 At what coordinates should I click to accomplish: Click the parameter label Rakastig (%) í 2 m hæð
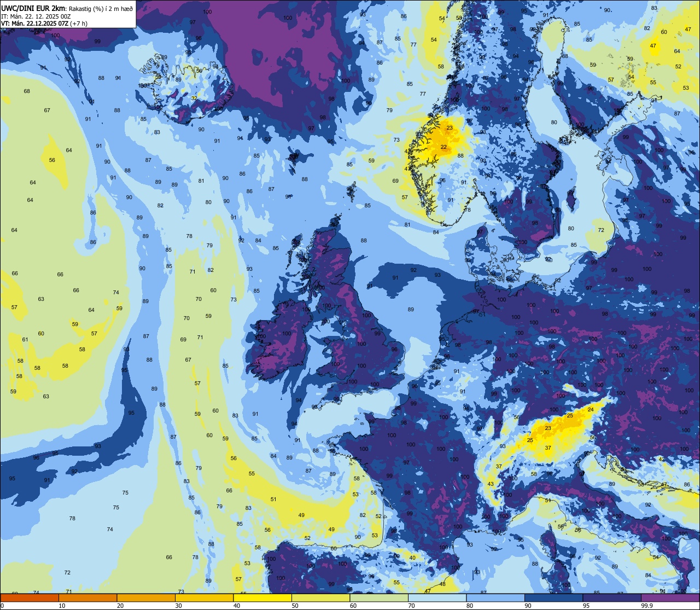pyautogui.click(x=101, y=9)
